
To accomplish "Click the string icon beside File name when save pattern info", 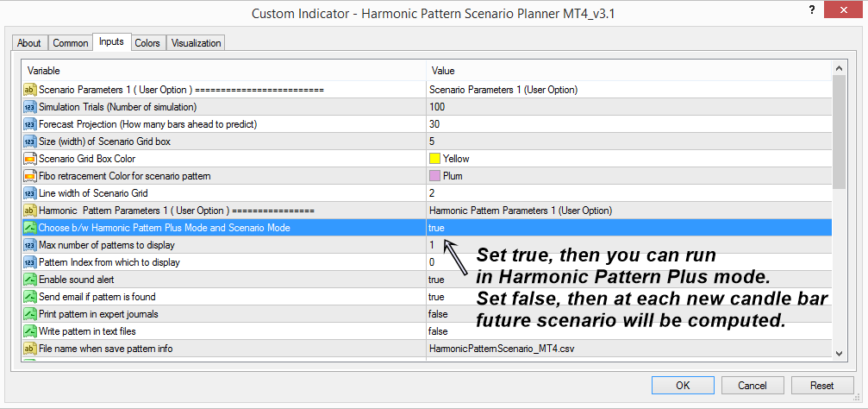I will pos(29,349).
